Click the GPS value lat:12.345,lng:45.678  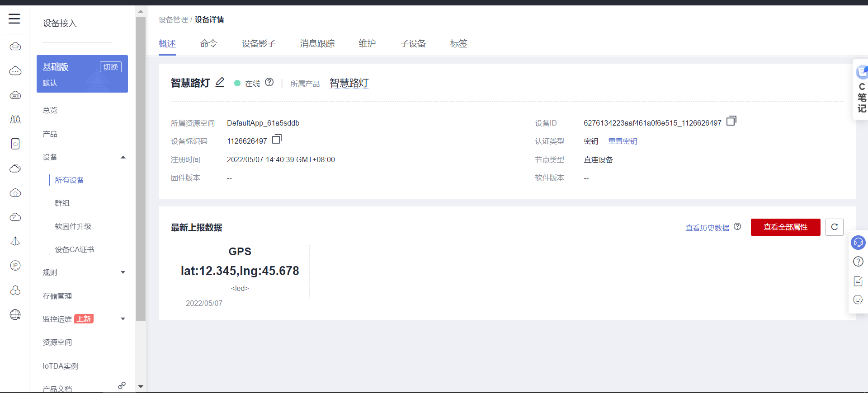coord(240,271)
